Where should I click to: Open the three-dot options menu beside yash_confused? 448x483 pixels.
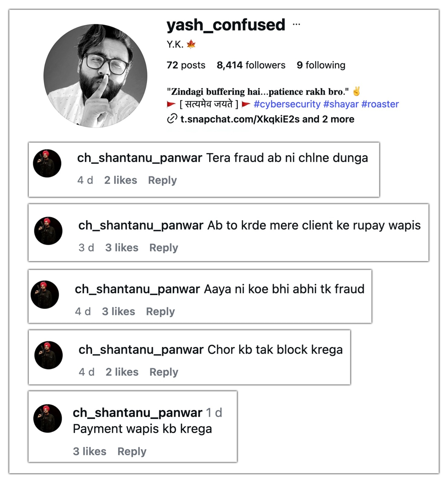(x=297, y=24)
